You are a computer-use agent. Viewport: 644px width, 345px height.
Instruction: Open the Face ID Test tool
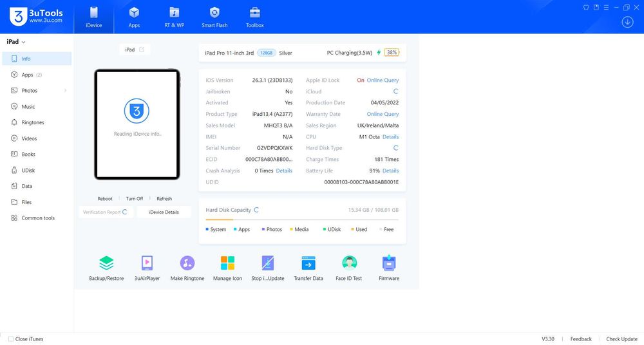[x=348, y=268]
